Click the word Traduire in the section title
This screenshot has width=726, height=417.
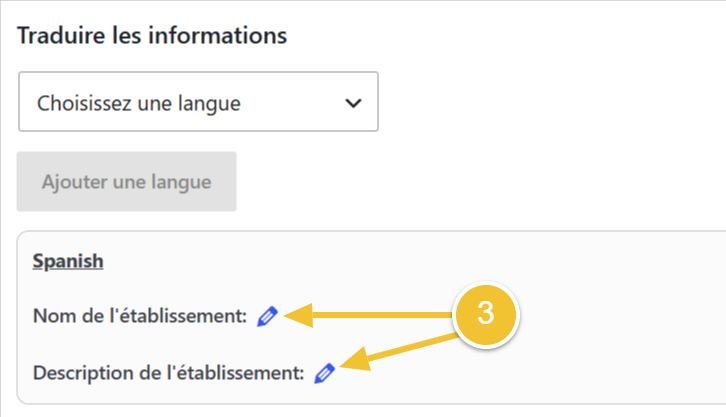61,36
